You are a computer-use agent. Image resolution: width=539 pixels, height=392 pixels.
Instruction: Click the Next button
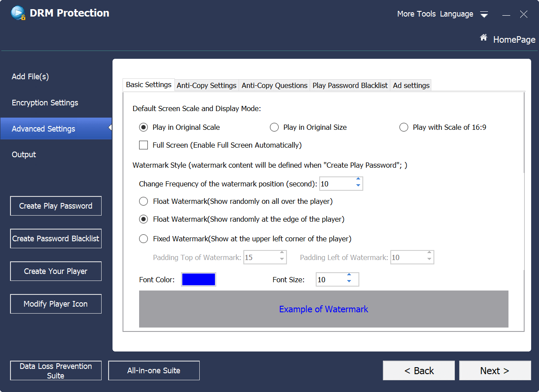[495, 370]
